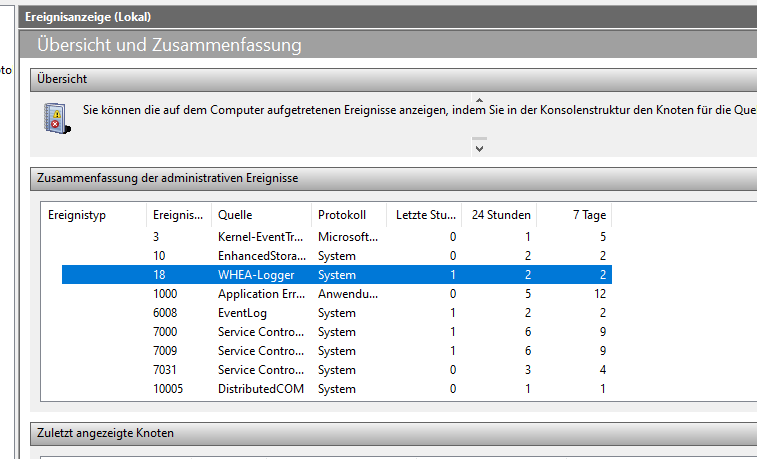Select the EventLog 6008 row
Screen dimensions: 757x459
[x=336, y=313]
